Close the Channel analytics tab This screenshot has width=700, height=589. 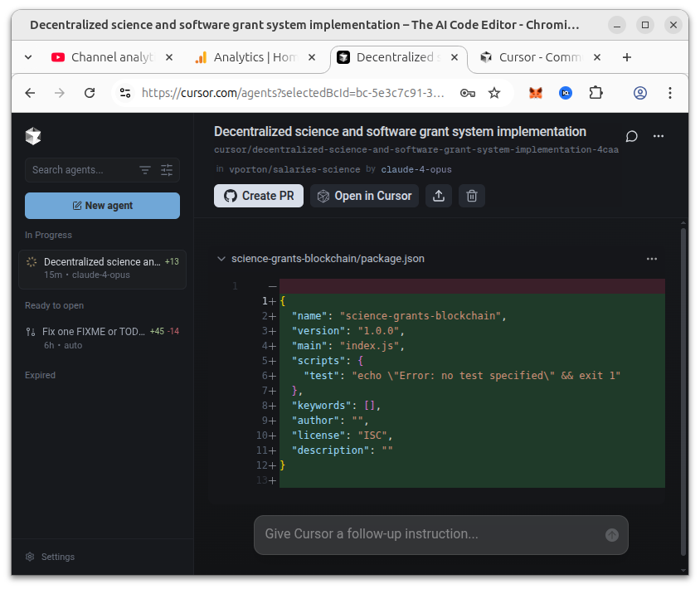tap(169, 57)
